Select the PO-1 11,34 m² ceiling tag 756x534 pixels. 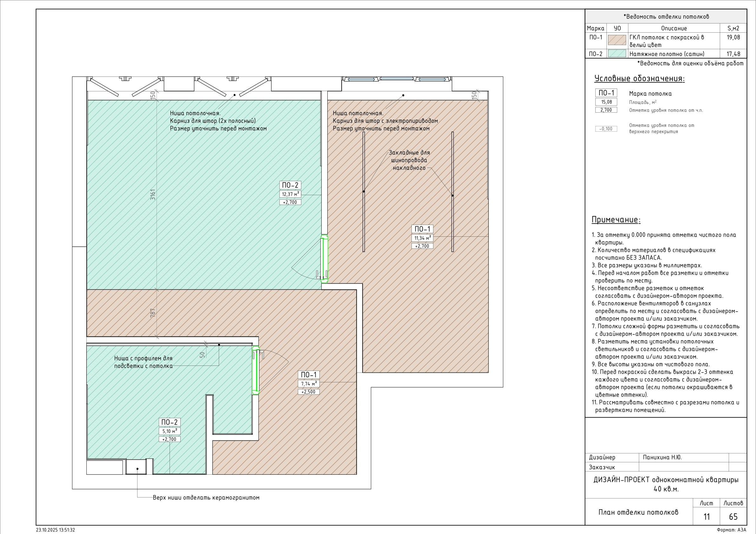coord(422,238)
